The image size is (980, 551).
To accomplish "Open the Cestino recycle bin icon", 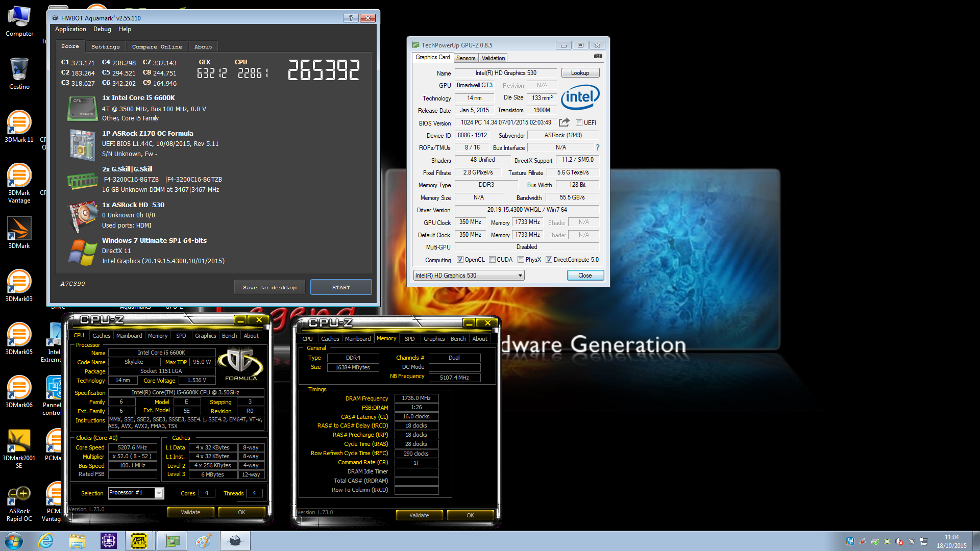I will (x=19, y=73).
